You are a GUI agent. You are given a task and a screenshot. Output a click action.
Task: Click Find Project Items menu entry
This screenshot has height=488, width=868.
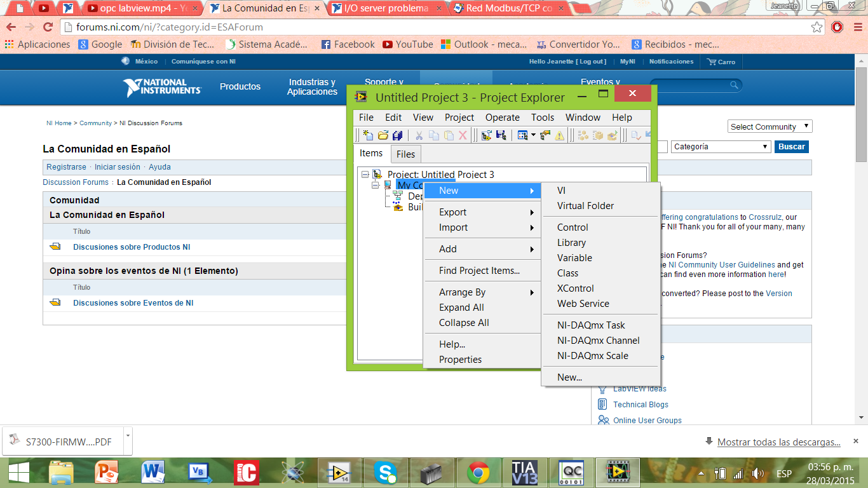[x=482, y=271]
